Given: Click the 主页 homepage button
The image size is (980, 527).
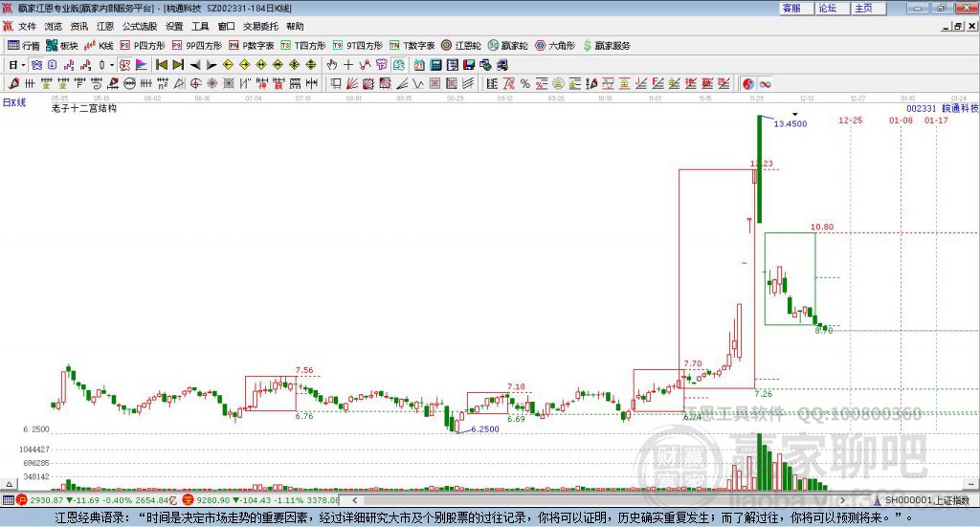Looking at the screenshot, I should tap(869, 8).
